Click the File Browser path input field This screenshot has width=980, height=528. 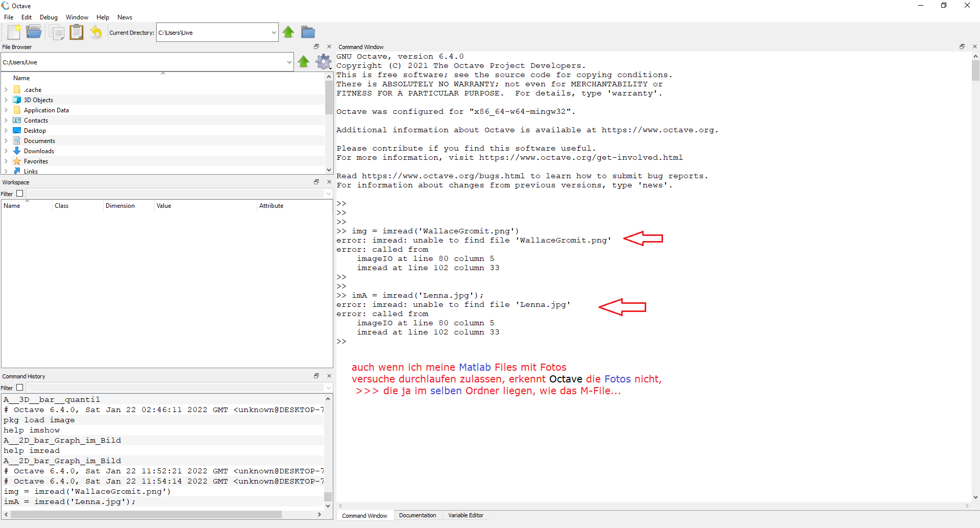(x=143, y=62)
